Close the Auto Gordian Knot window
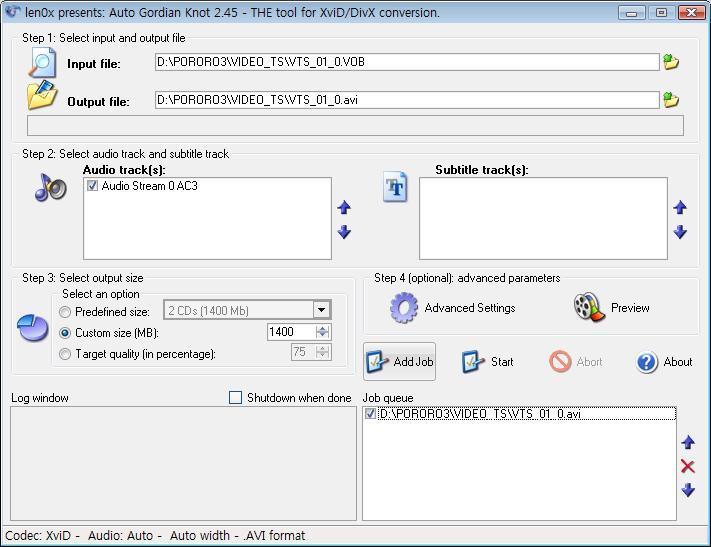 point(691,12)
